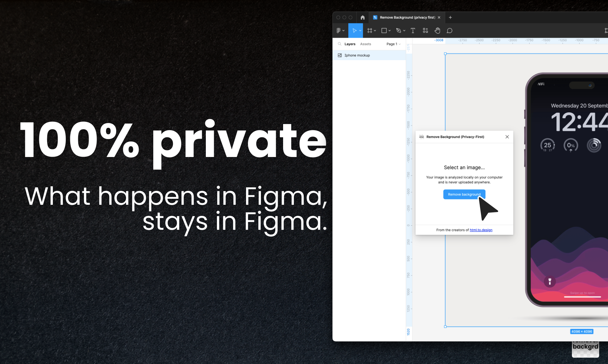The height and width of the screenshot is (364, 608).
Task: Select the Move tool arrow
Action: 354,31
